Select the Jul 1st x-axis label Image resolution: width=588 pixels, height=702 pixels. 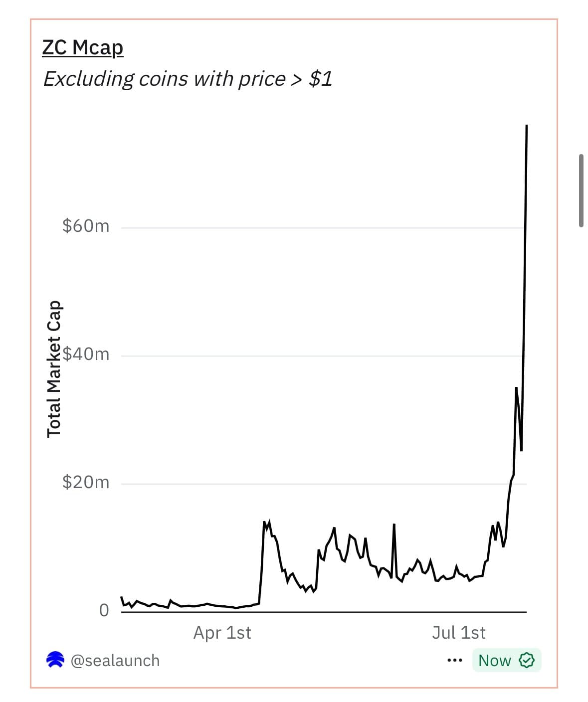[458, 633]
